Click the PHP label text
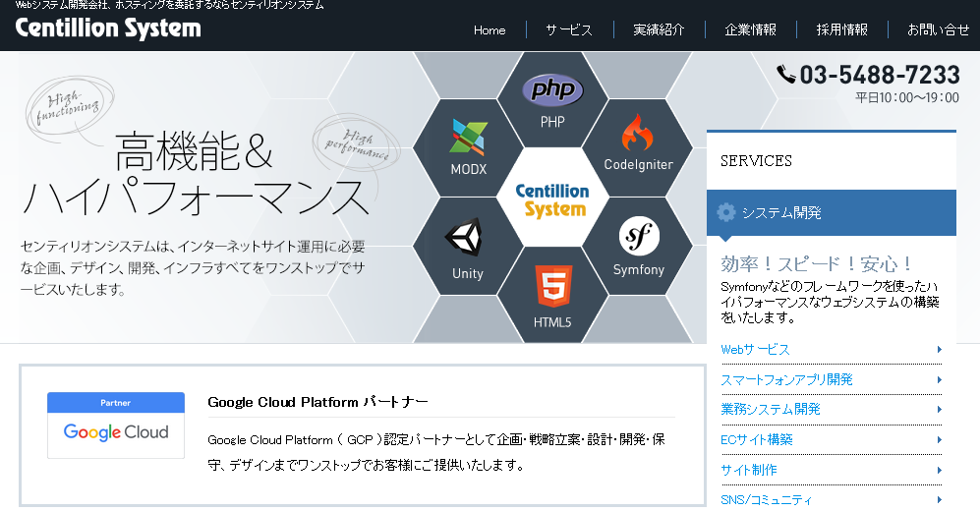The image size is (980, 511). (x=552, y=122)
